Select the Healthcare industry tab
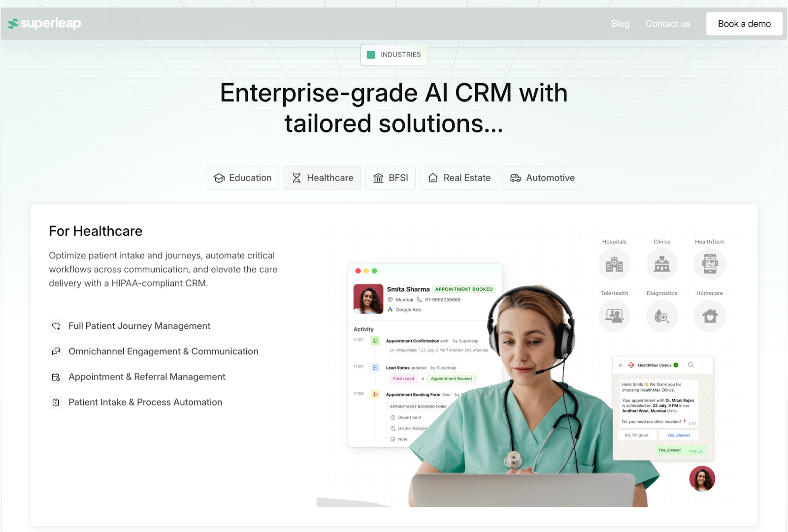The height and width of the screenshot is (532, 788). (322, 178)
